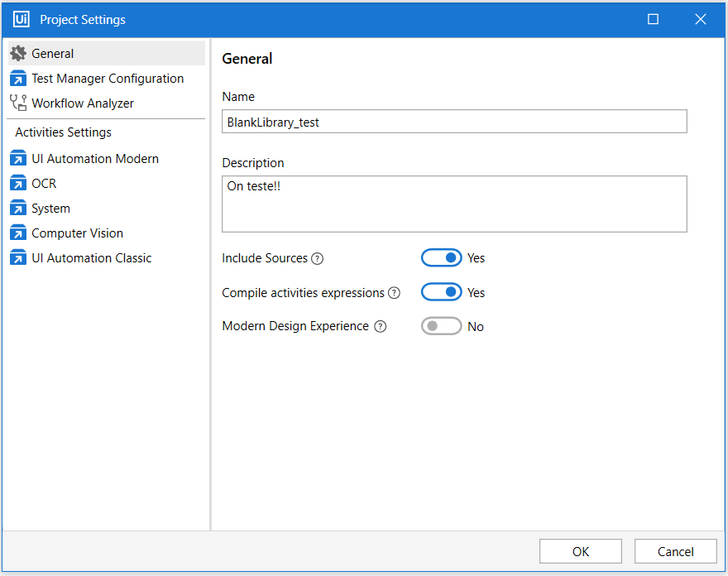Click the UiPath logo in title bar

click(x=22, y=19)
